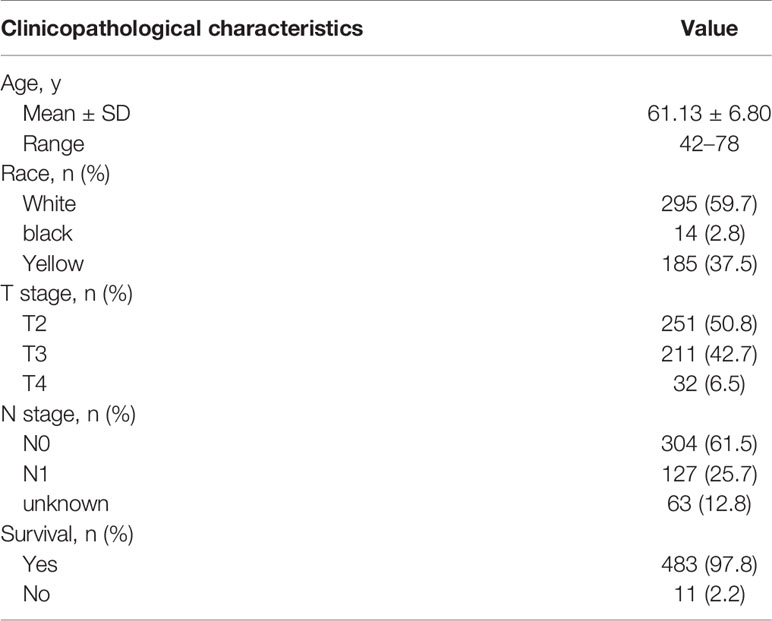Click the black race row label

(x=48, y=233)
